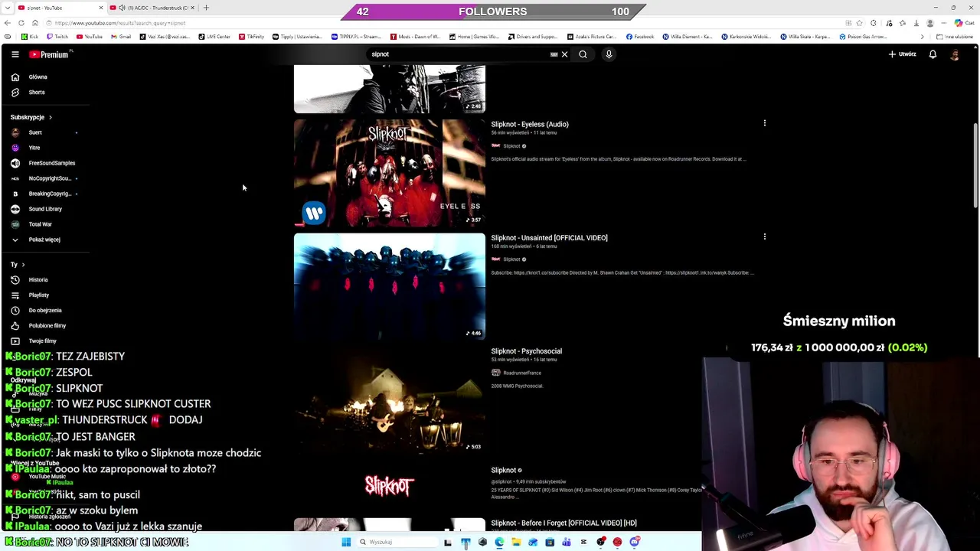This screenshot has height=551, width=980.
Task: Click the taskbar Wyszukaj search box
Action: 397,542
